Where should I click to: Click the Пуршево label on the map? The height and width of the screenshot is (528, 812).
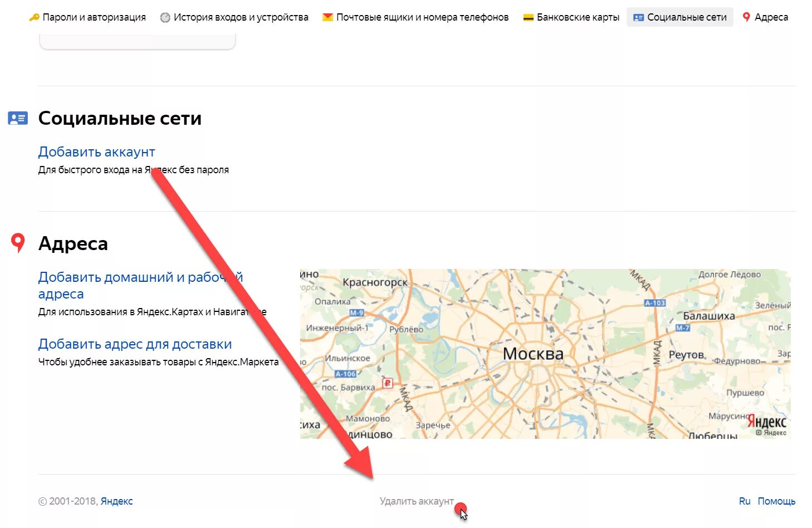745,393
